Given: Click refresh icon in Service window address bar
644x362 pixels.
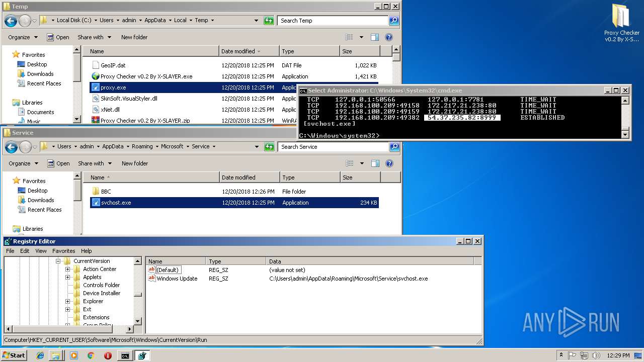Looking at the screenshot, I should pos(270,147).
